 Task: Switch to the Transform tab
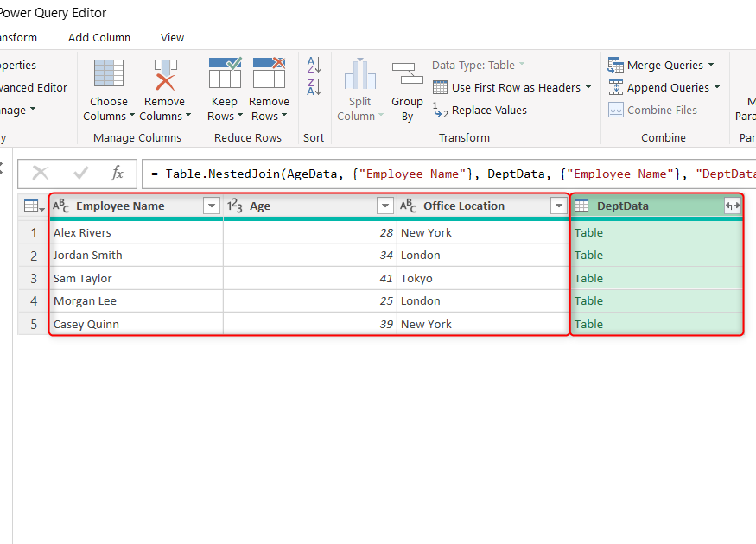[18, 38]
